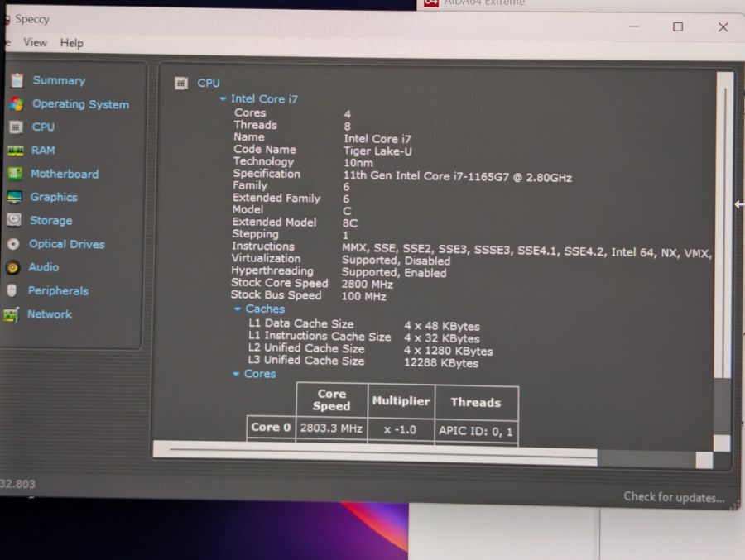Click the Extended Model value 8C
Viewport: 745px width, 560px height.
click(349, 223)
